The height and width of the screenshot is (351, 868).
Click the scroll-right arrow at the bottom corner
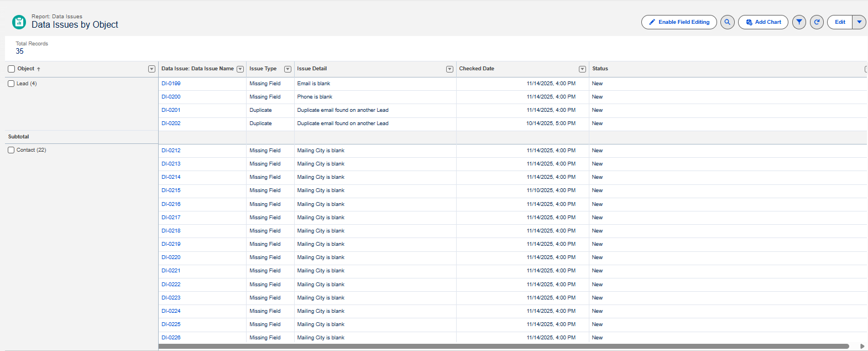tap(862, 347)
